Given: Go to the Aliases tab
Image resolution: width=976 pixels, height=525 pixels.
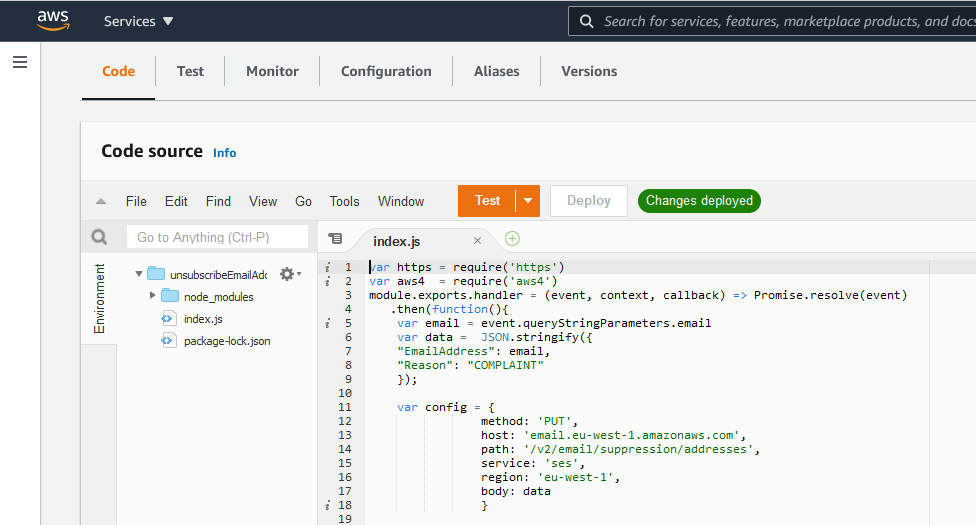Looking at the screenshot, I should click(496, 71).
